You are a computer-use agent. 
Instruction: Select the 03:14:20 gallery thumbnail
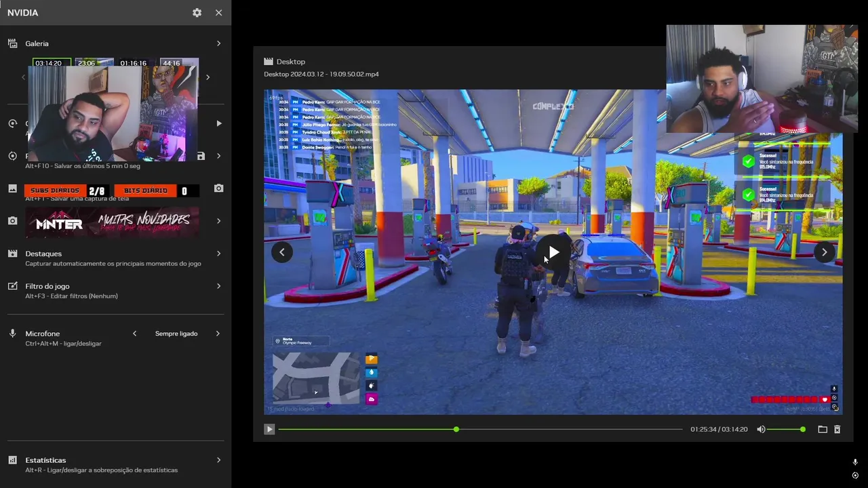49,63
